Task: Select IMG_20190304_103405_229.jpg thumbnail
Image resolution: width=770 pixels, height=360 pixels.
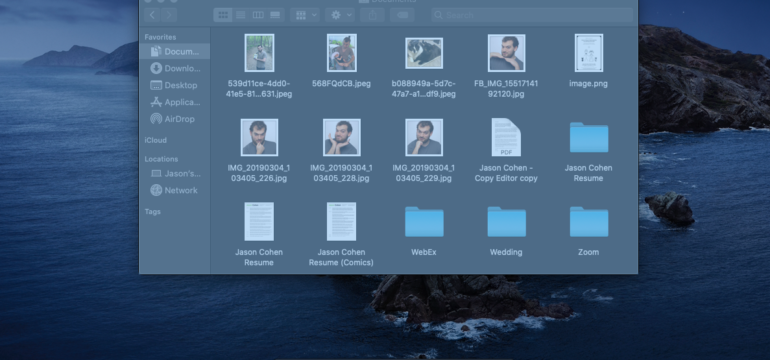Action: pos(424,138)
